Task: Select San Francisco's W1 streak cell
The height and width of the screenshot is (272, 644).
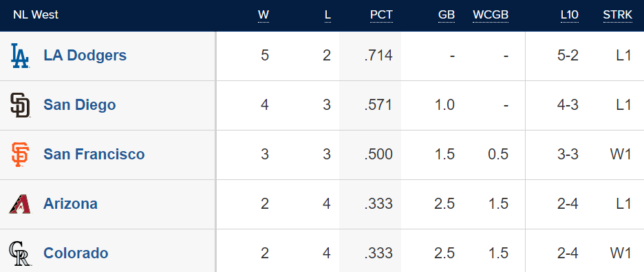Action: coord(620,155)
